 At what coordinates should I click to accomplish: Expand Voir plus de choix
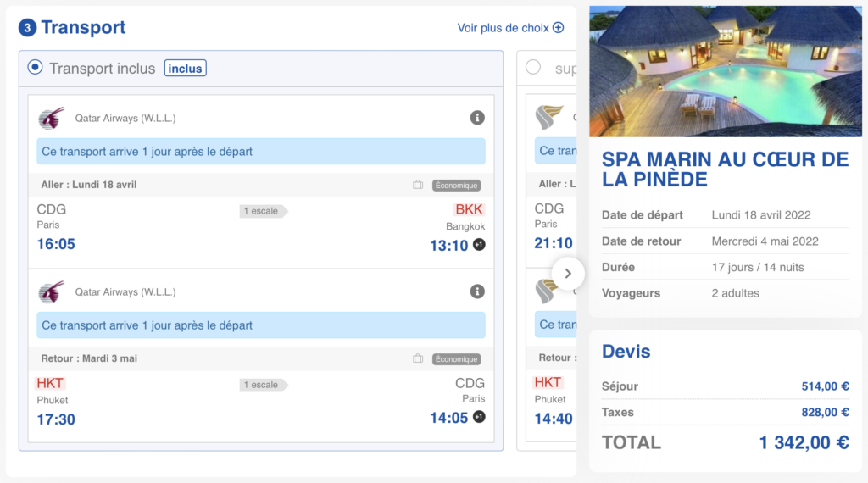[510, 28]
